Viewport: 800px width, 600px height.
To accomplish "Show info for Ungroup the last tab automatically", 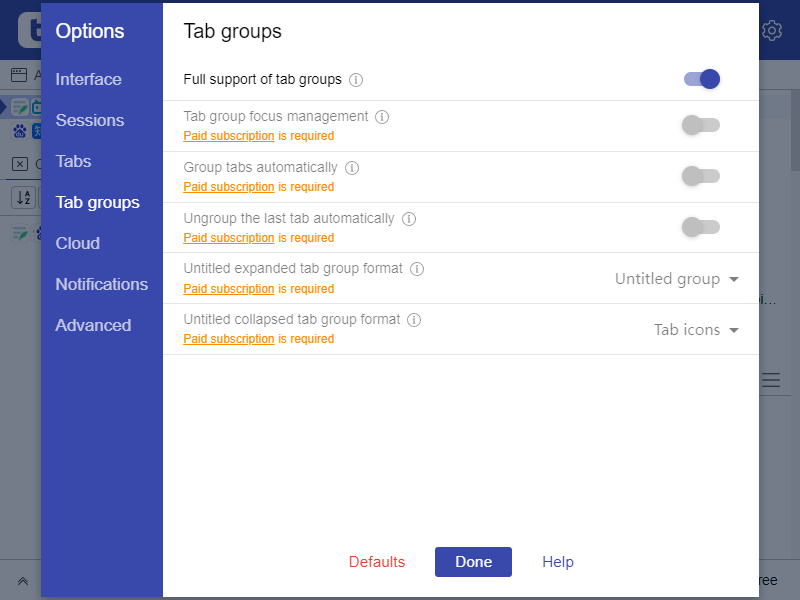I will (x=409, y=219).
